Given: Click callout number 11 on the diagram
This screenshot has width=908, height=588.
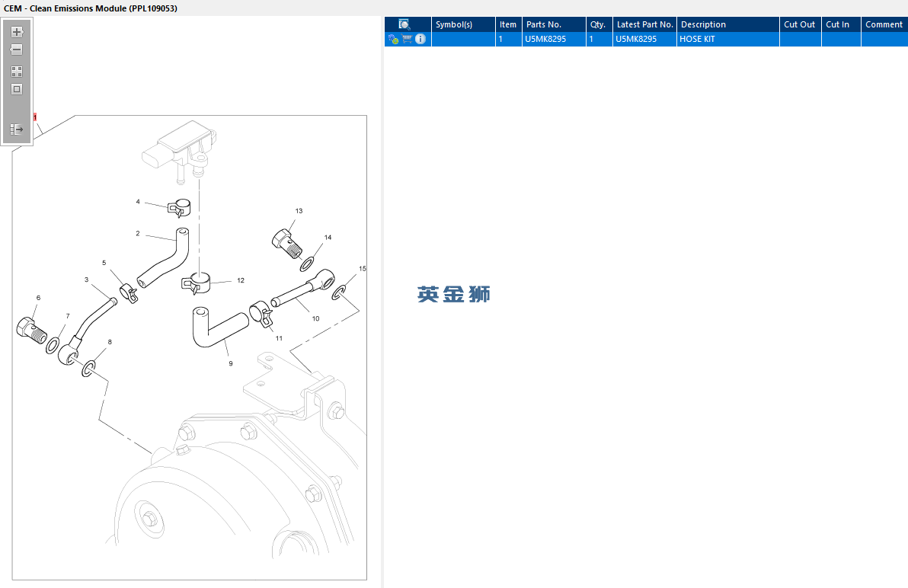Looking at the screenshot, I should pyautogui.click(x=279, y=338).
